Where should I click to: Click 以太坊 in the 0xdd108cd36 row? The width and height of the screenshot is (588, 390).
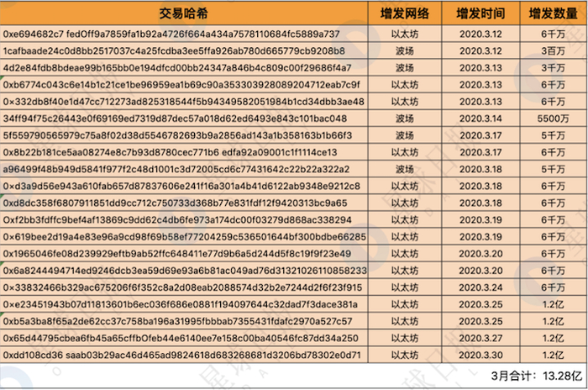click(405, 355)
